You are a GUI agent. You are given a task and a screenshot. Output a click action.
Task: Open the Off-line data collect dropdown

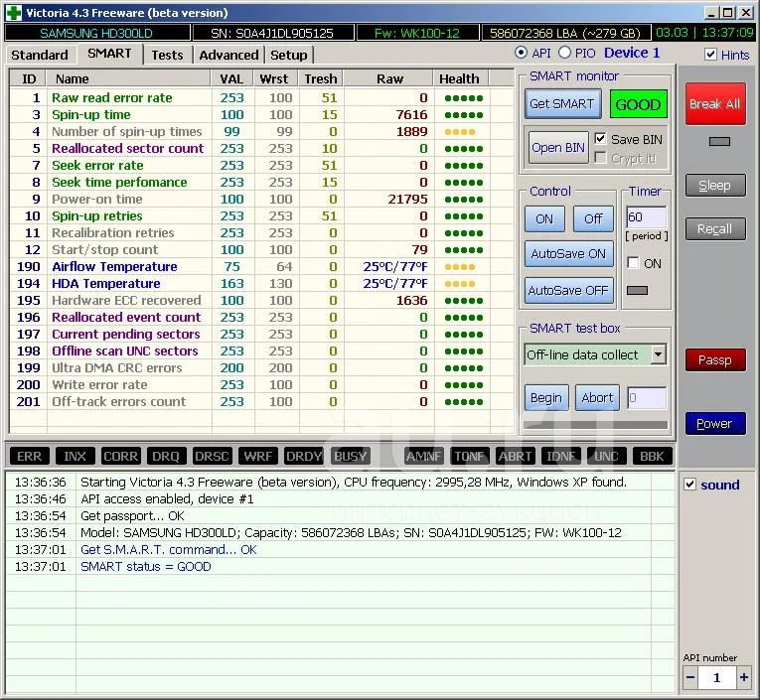coord(659,354)
